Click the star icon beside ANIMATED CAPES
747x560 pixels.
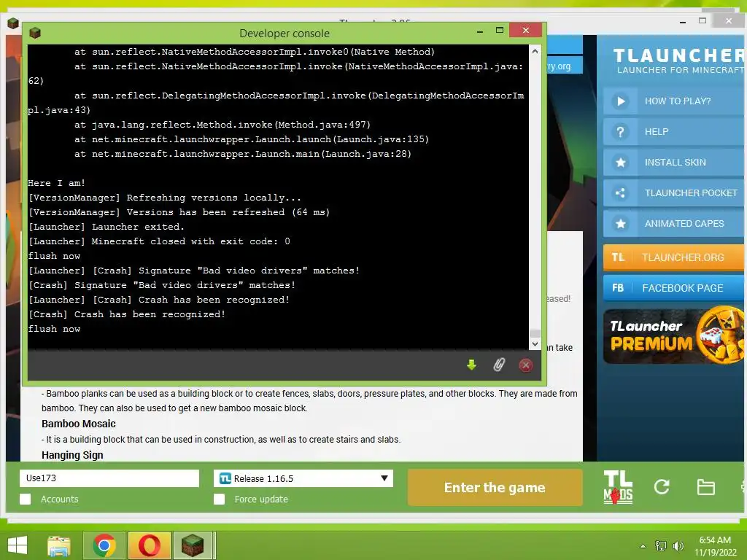620,223
